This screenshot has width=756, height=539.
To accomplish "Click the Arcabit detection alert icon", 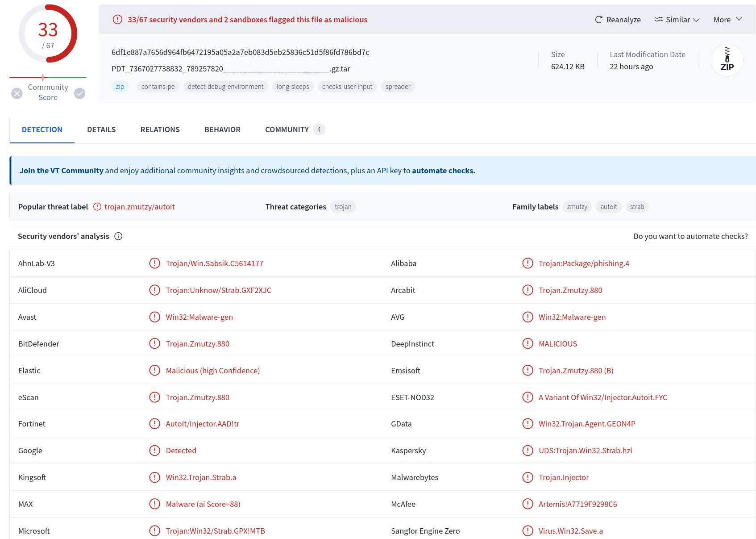I will [x=528, y=290].
